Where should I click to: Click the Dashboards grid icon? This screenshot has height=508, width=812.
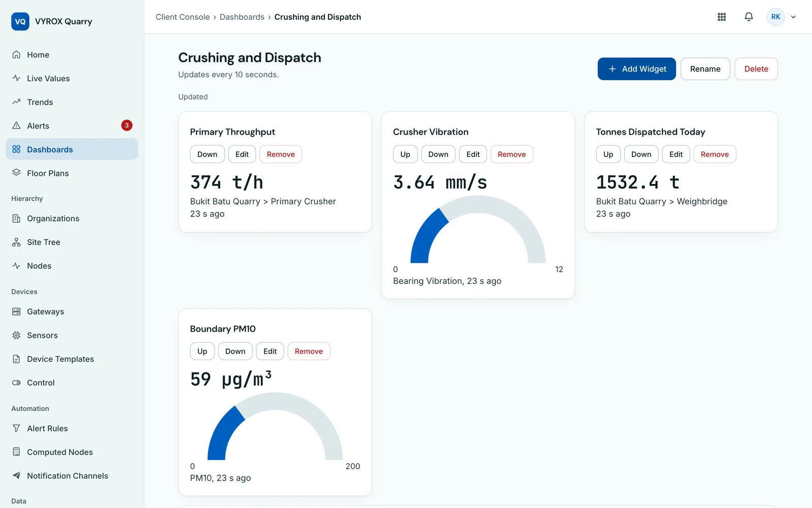(x=16, y=149)
